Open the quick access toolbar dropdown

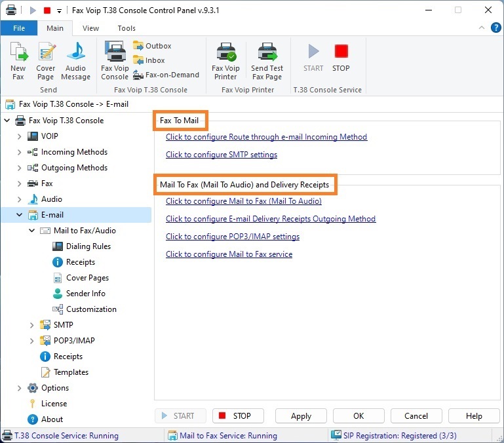[59, 11]
